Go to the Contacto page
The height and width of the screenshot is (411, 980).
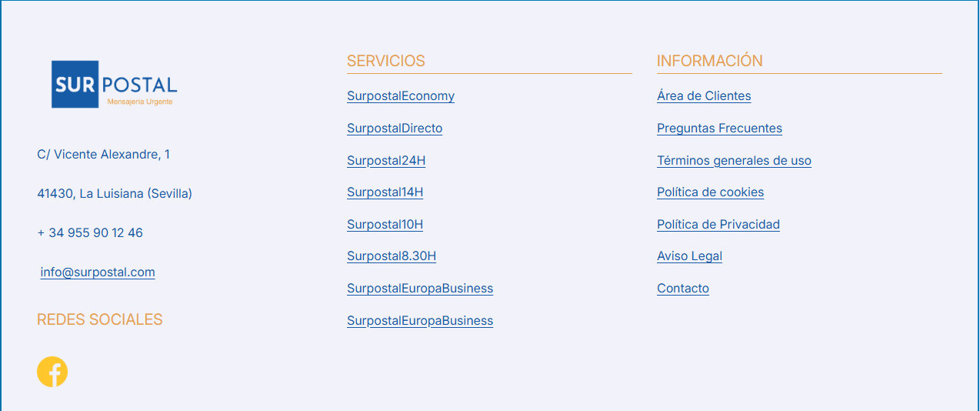click(683, 289)
